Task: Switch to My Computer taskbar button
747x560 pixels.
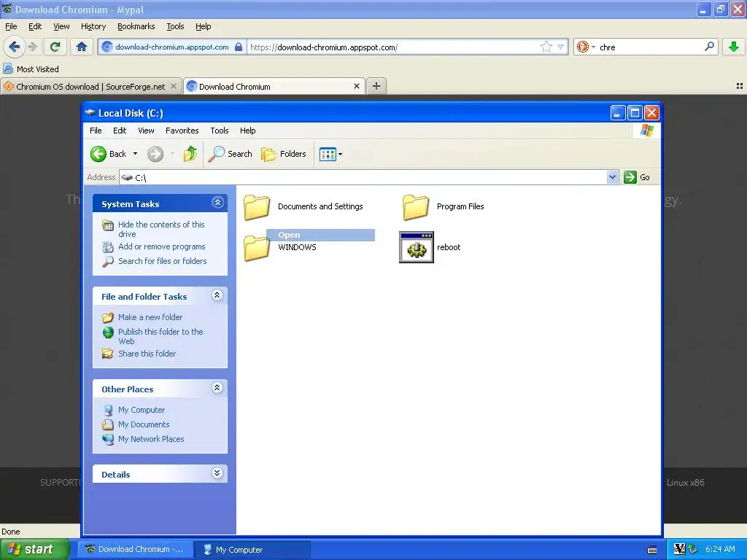Action: [253, 550]
